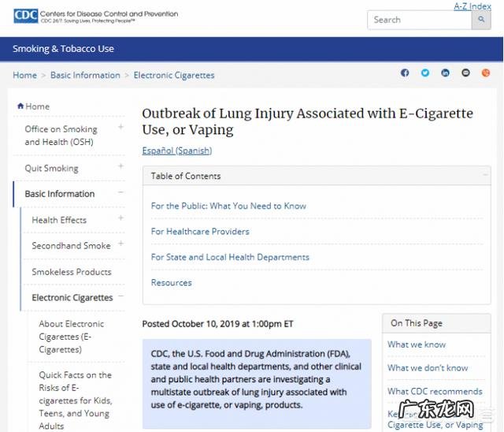
Task: Open About Electronic Cigarettes (E-Cigarettes) page
Action: 72,337
